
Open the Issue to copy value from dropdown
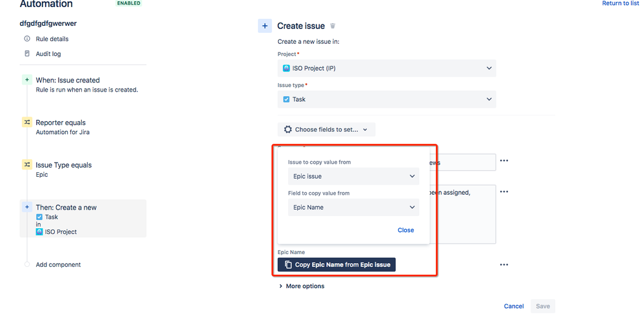point(354,176)
